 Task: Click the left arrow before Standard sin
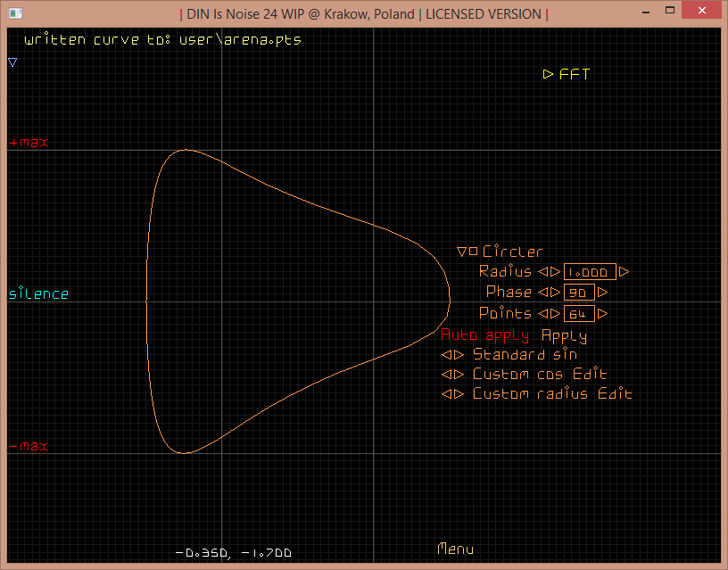pyautogui.click(x=446, y=355)
